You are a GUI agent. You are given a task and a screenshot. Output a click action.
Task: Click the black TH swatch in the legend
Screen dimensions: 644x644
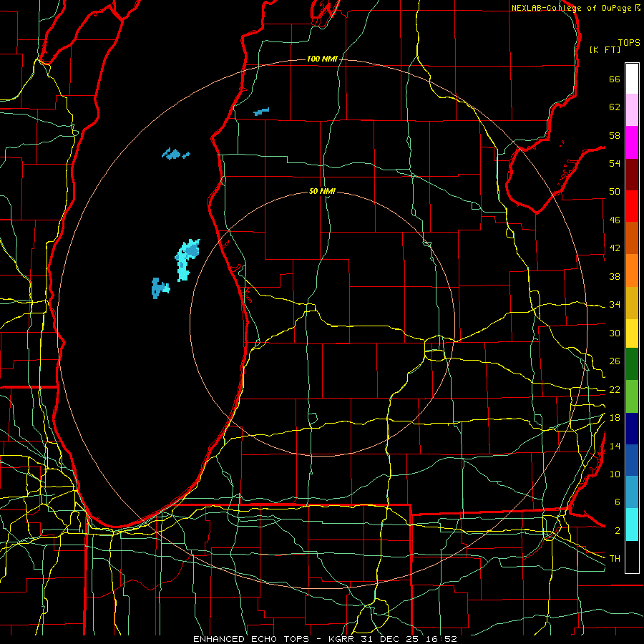pos(632,557)
